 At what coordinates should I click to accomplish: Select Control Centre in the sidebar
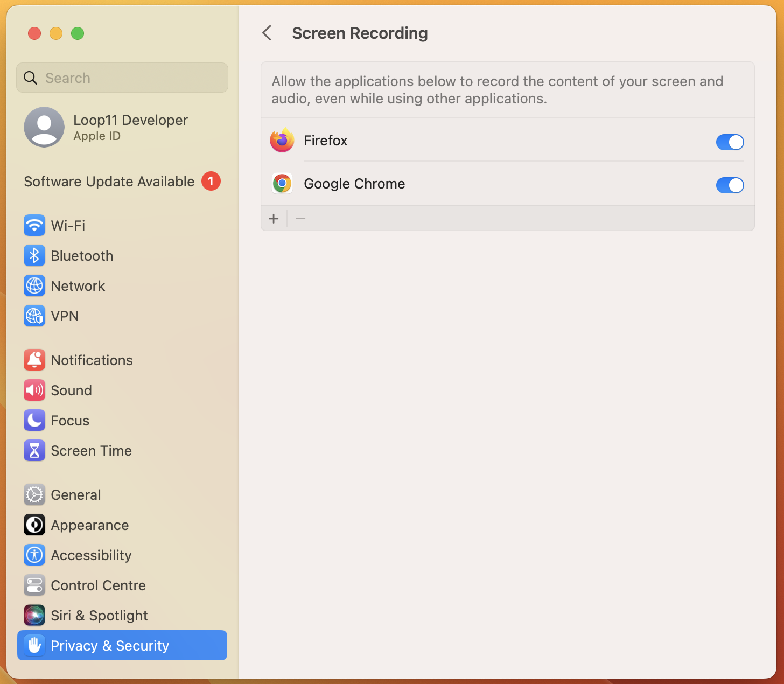[x=98, y=585]
